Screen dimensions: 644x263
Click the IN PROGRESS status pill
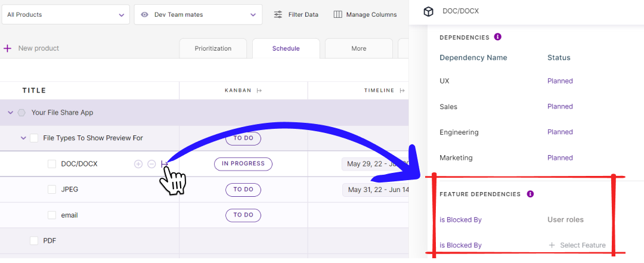point(243,164)
